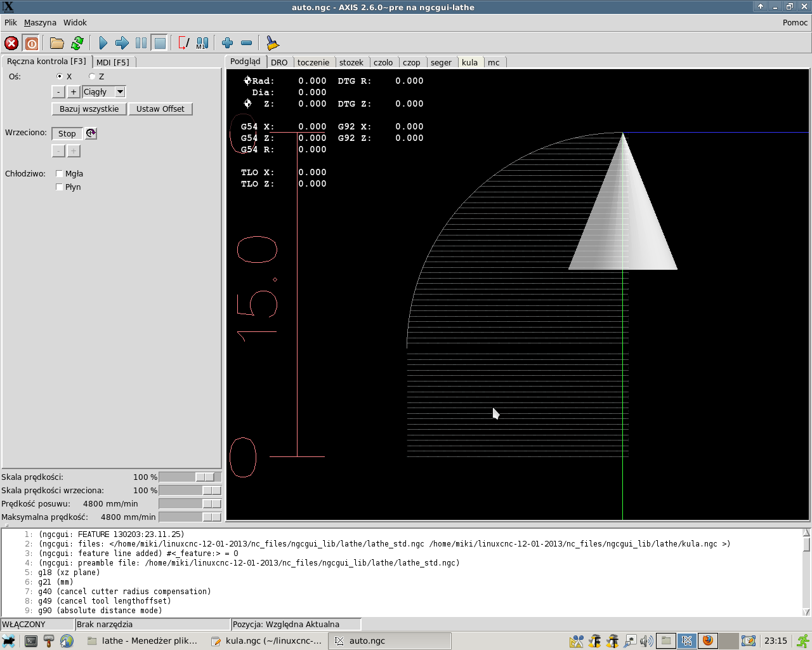Viewport: 812px width, 650px height.
Task: Switch to the czolo tab
Action: click(x=383, y=62)
